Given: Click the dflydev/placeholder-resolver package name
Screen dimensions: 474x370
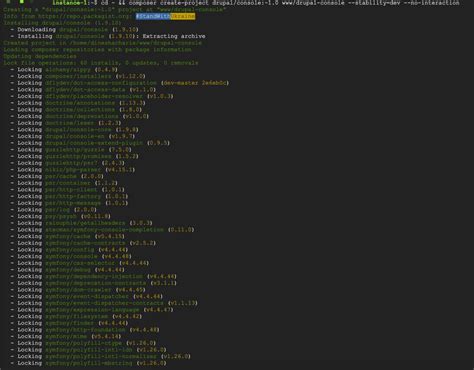Looking at the screenshot, I should pos(94,96).
